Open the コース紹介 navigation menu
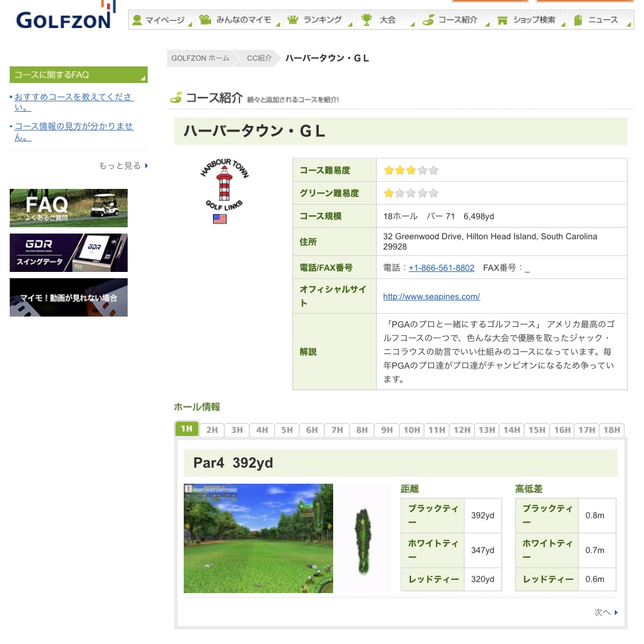644x644 pixels. (455, 19)
